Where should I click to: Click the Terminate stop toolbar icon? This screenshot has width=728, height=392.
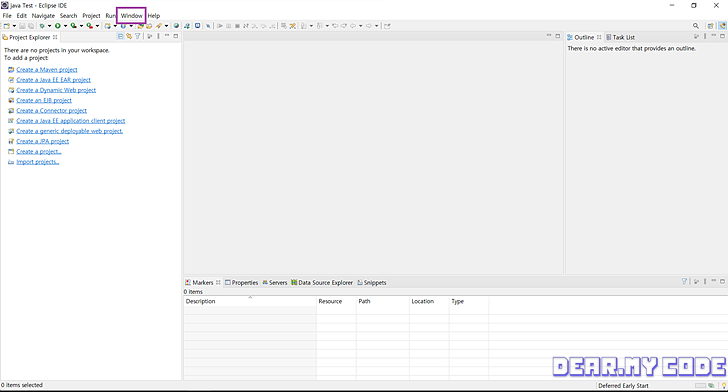pyautogui.click(x=237, y=26)
